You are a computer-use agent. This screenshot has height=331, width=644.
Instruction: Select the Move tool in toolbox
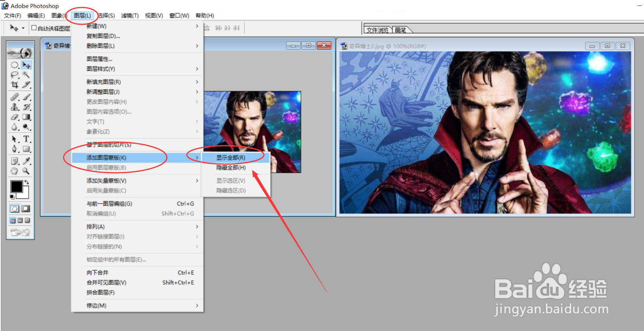pyautogui.click(x=26, y=65)
